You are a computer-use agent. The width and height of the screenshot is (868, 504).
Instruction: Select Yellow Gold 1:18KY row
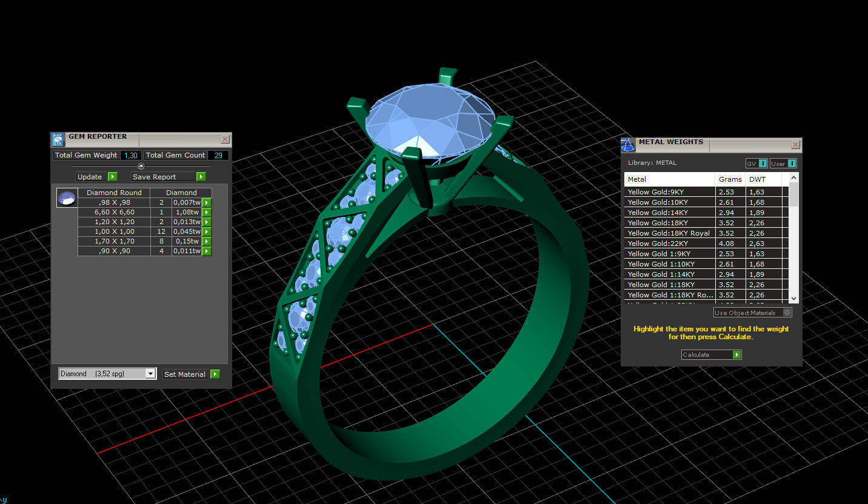(707, 285)
